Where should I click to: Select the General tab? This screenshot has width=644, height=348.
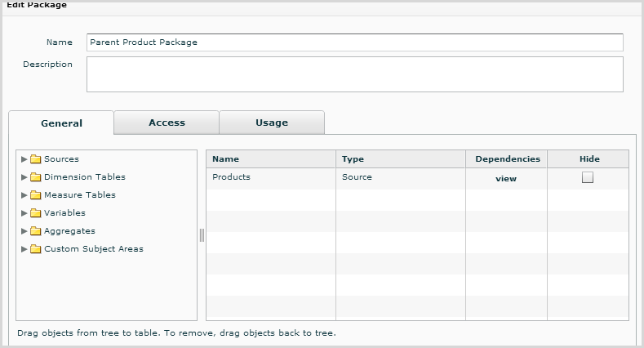pyautogui.click(x=61, y=123)
